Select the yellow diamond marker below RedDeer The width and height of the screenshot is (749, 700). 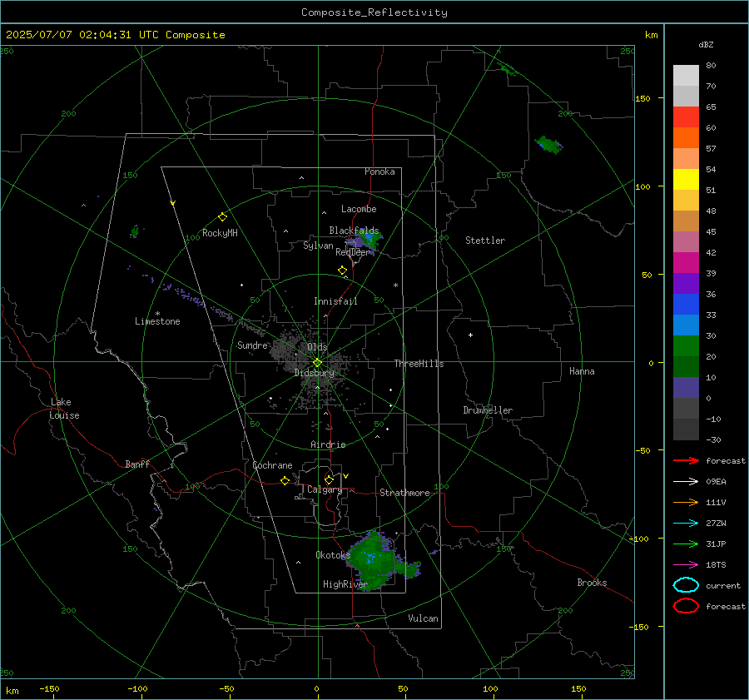342,271
